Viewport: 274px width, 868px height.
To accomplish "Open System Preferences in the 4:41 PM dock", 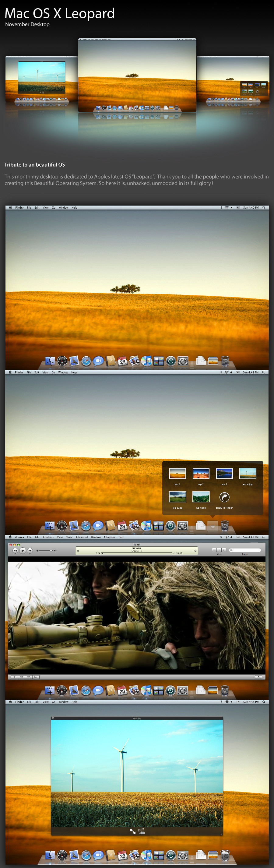I will coord(183,526).
